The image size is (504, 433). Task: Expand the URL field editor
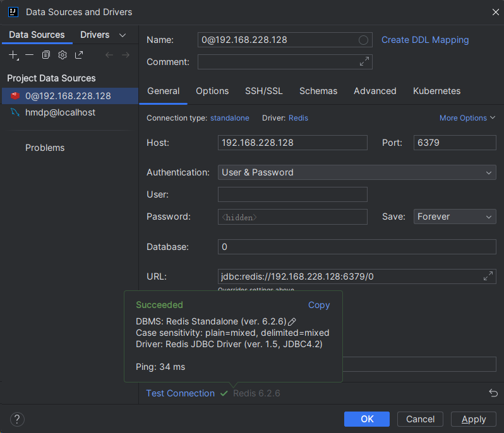(488, 276)
